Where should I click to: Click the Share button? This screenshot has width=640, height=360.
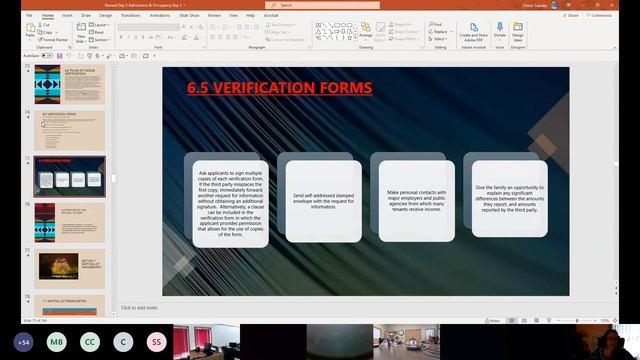tap(571, 16)
